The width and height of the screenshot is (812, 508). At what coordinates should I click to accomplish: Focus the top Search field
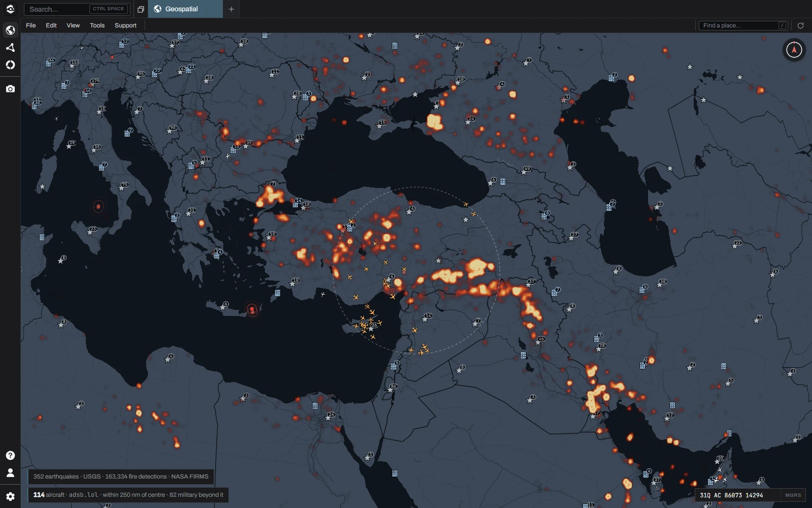point(77,9)
